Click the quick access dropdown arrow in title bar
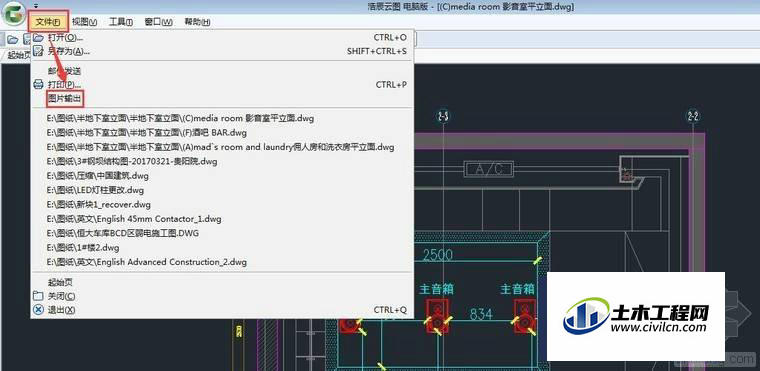Viewport: 760px width, 371px height. (35, 6)
